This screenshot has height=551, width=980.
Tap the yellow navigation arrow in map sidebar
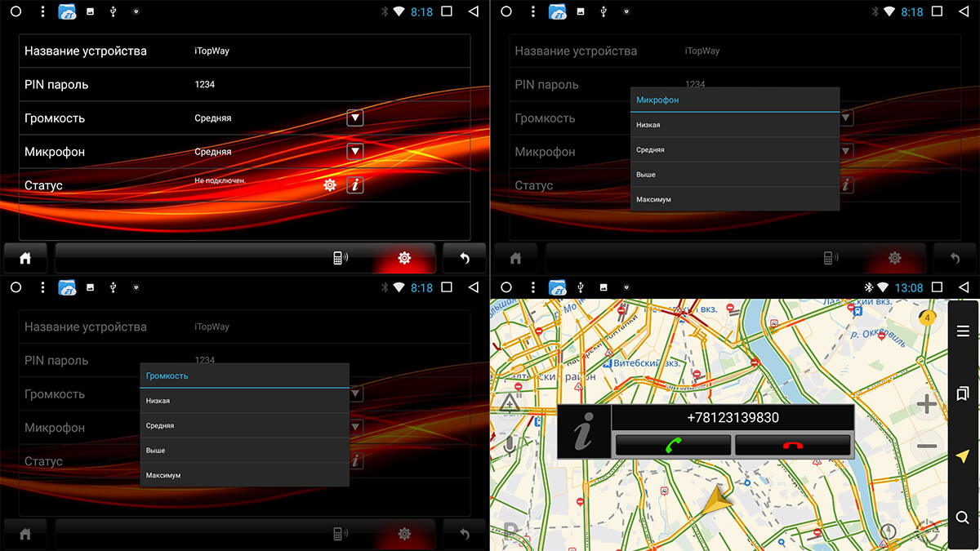[x=963, y=455]
